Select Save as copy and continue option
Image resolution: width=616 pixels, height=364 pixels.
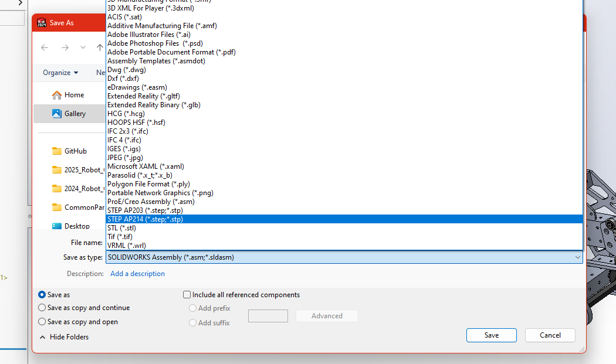[x=42, y=308]
